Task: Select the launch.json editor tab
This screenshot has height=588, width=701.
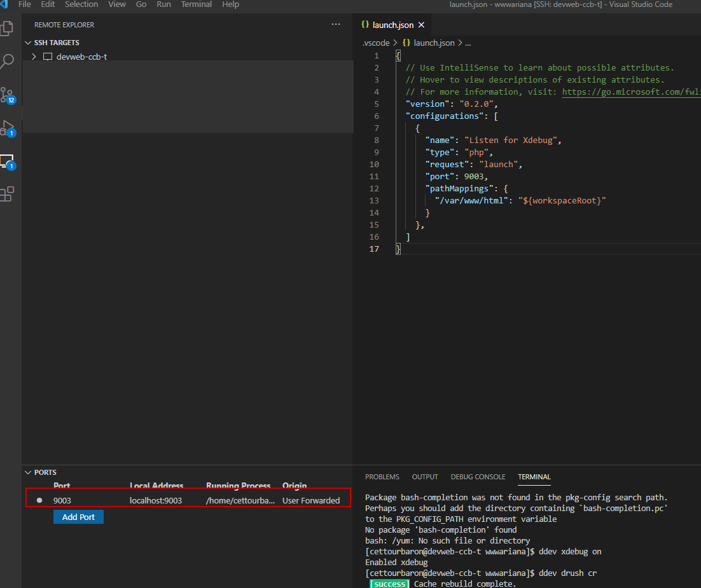Action: click(x=392, y=25)
